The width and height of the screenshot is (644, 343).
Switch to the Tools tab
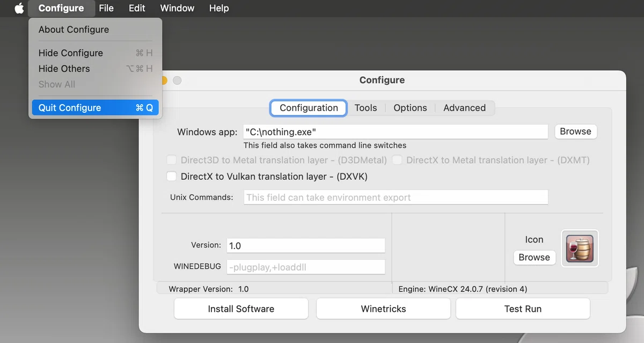(x=365, y=107)
